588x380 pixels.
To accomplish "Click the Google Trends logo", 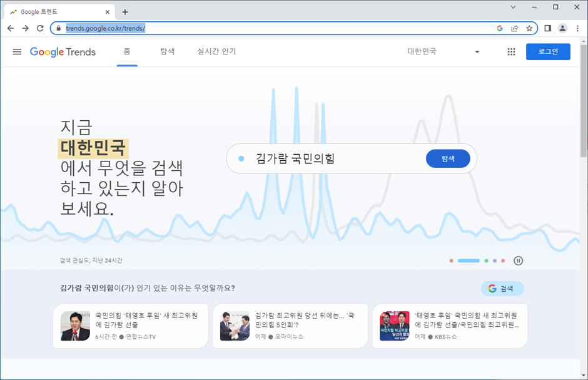I will click(x=63, y=52).
